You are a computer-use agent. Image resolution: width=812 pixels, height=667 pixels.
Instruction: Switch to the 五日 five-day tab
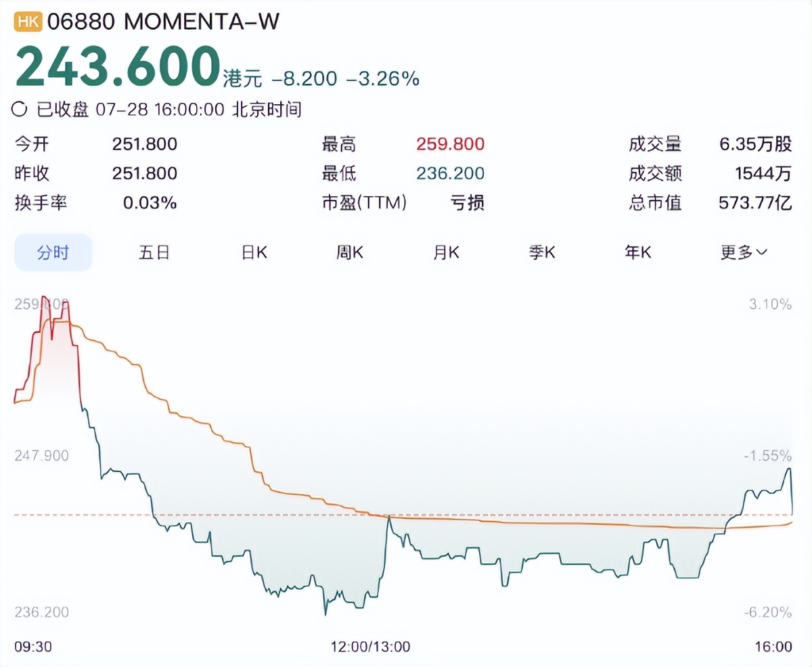click(x=154, y=252)
